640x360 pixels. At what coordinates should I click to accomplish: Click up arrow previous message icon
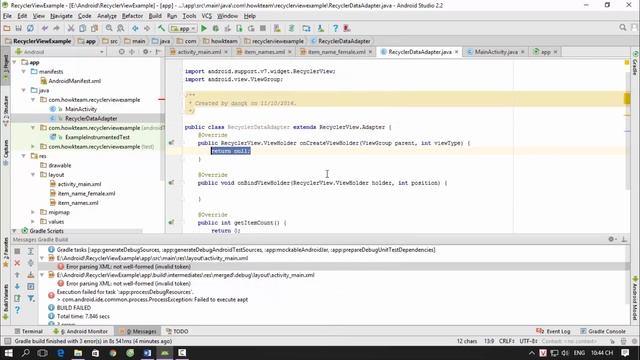click(x=17, y=275)
